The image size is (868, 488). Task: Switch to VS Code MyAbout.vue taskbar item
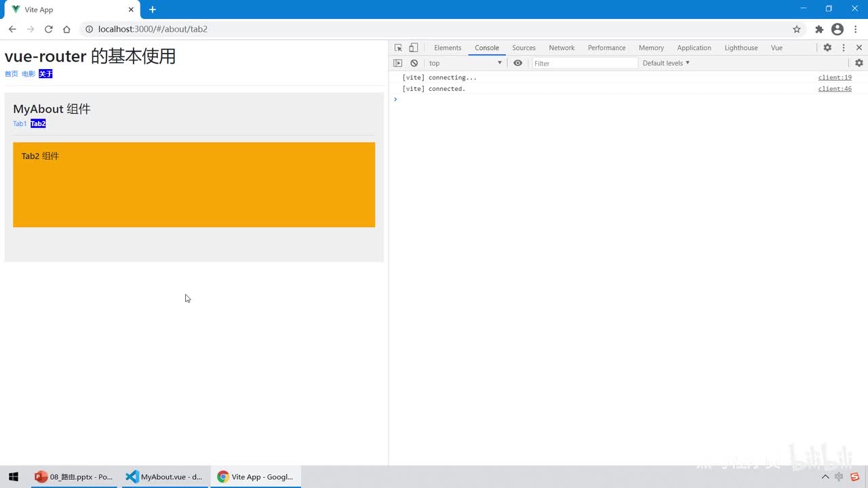coord(165,476)
